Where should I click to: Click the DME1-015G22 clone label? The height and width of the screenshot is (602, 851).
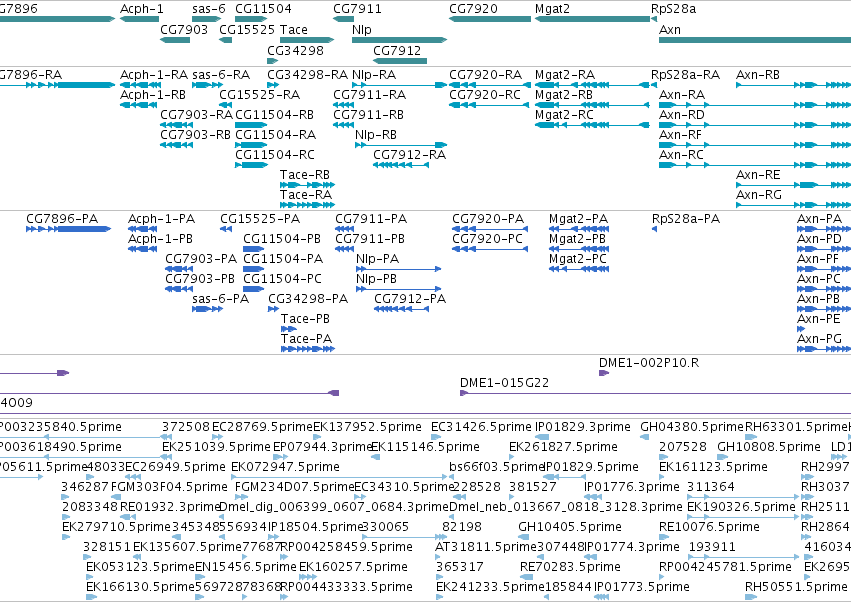505,383
